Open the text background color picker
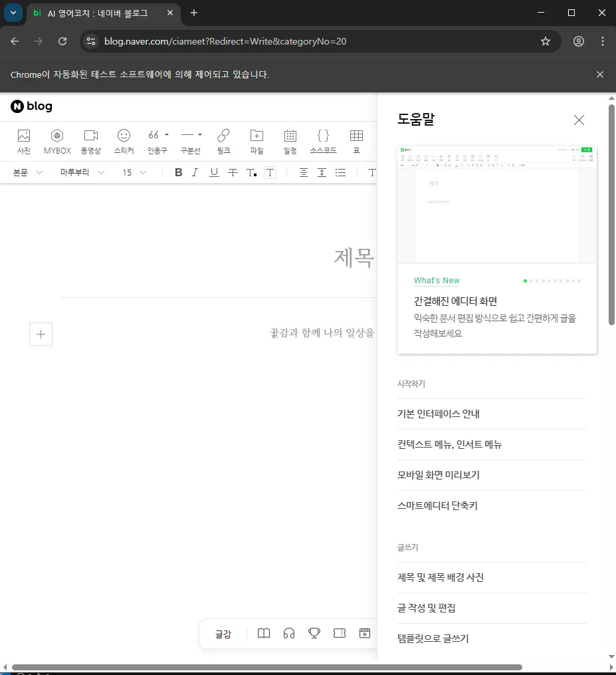Screen dimensions: 616x675 (270, 173)
